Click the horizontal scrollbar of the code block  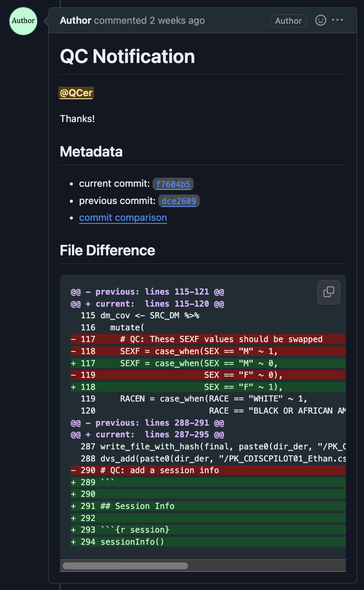(125, 565)
